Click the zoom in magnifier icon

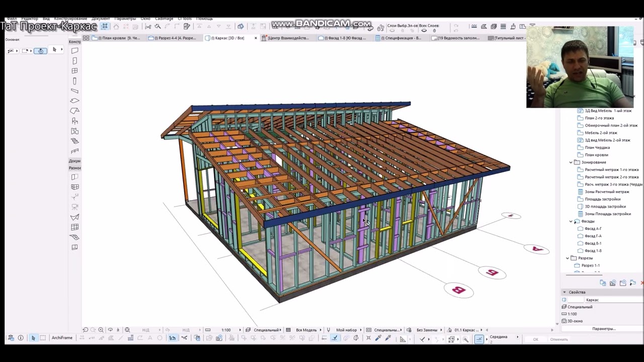point(101,330)
